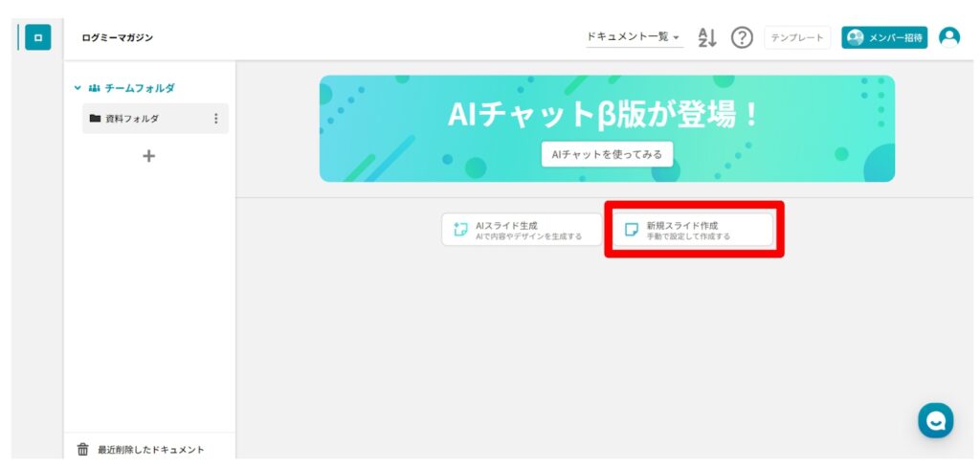Collapse the チームフォルダ chevron
Screen dimensions: 980x469
point(78,88)
